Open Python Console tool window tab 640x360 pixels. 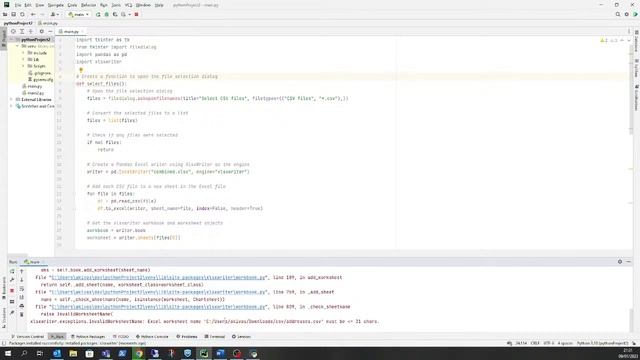click(152, 337)
